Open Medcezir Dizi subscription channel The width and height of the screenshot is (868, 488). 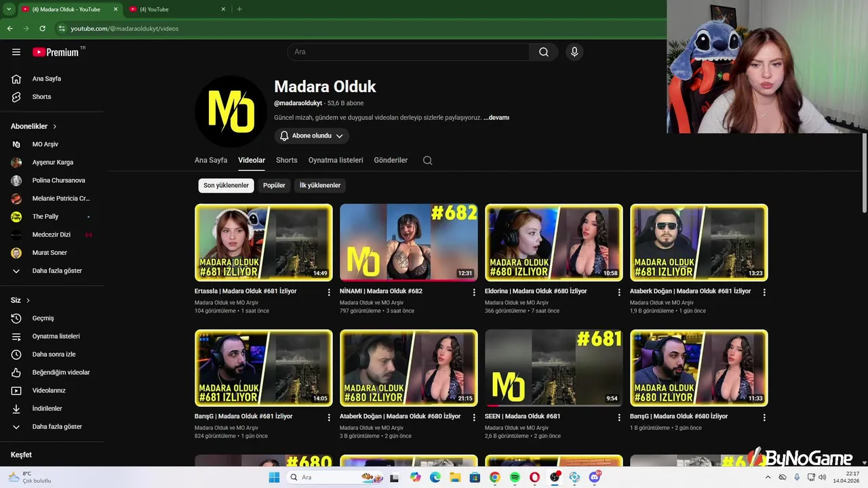[x=52, y=235]
